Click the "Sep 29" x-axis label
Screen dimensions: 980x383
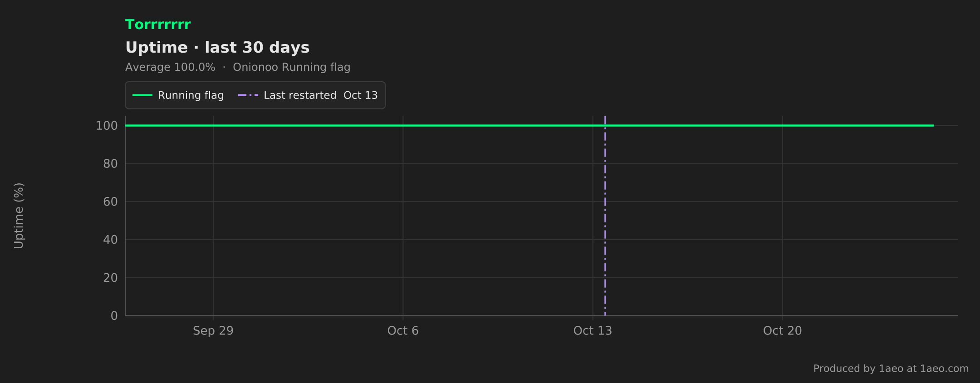pos(213,331)
